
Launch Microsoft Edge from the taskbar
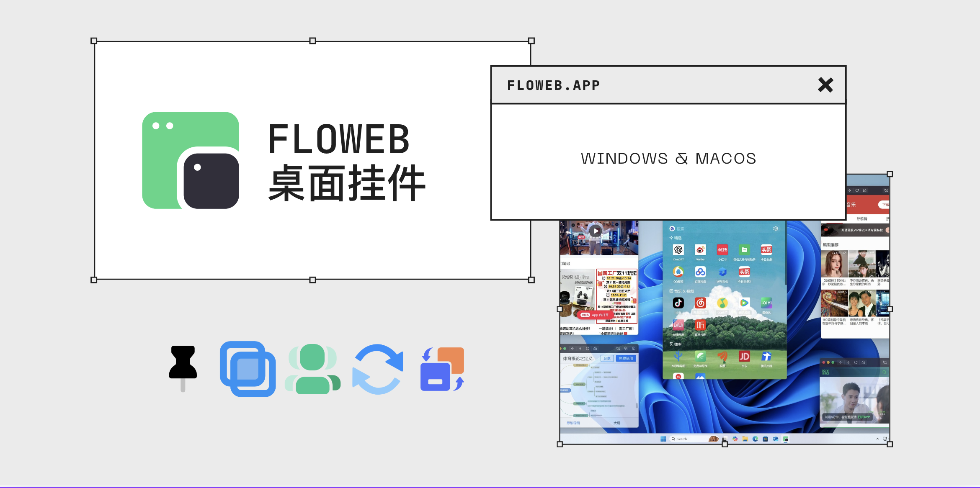[x=755, y=439]
